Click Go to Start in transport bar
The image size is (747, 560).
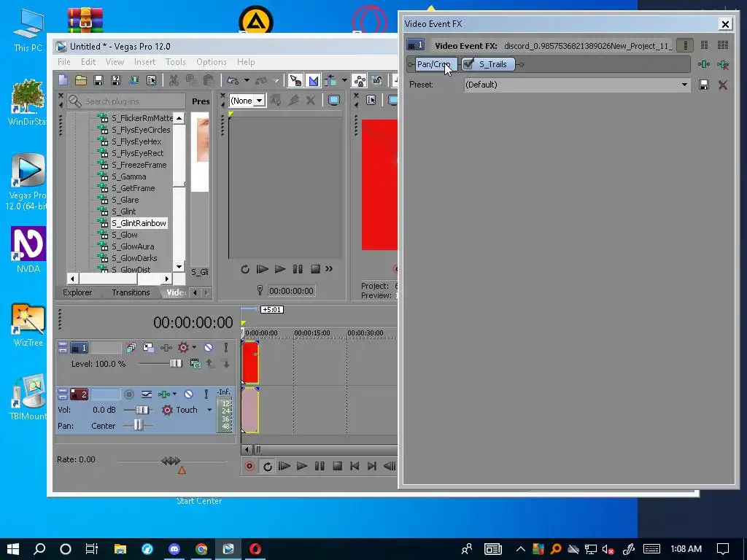(355, 466)
